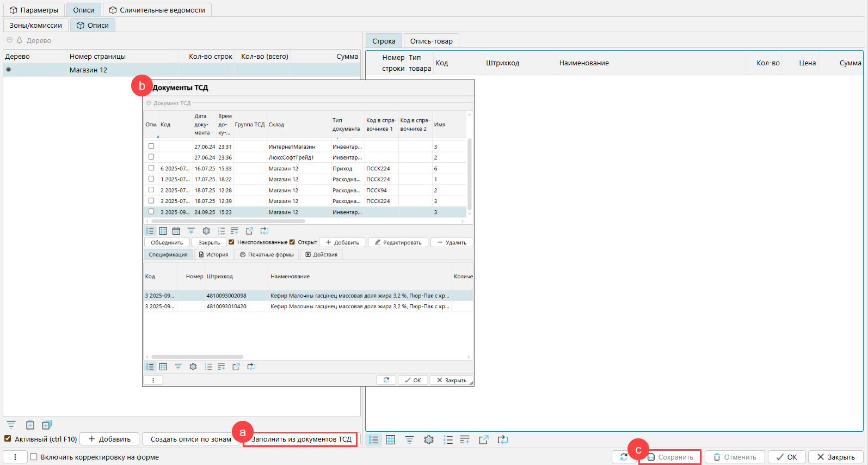Switch to the Сличительные ведомости tab
Viewport: 868px width, 465px height.
click(x=157, y=10)
